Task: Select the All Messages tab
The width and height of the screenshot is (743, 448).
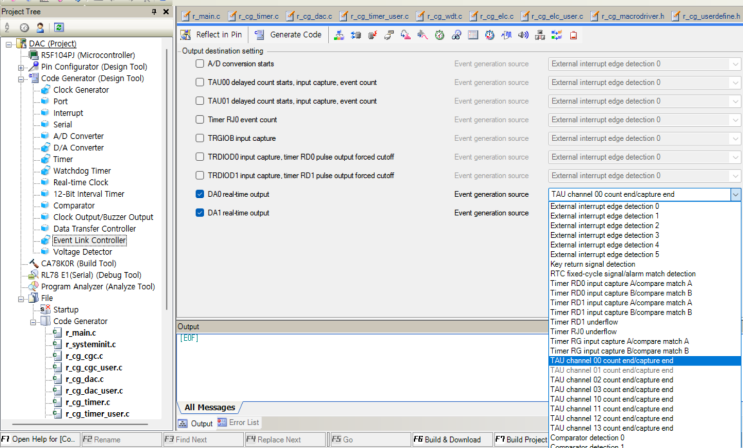Action: point(209,407)
